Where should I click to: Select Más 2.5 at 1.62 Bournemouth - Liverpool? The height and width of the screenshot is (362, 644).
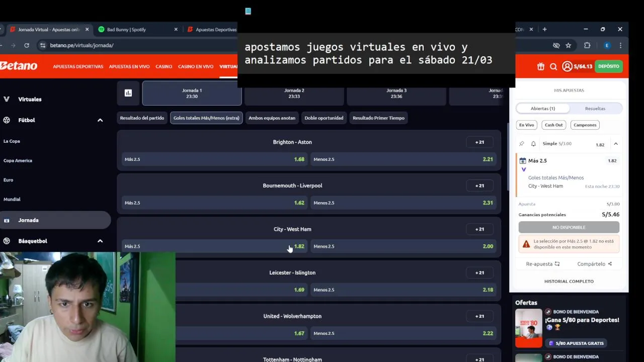coord(214,203)
